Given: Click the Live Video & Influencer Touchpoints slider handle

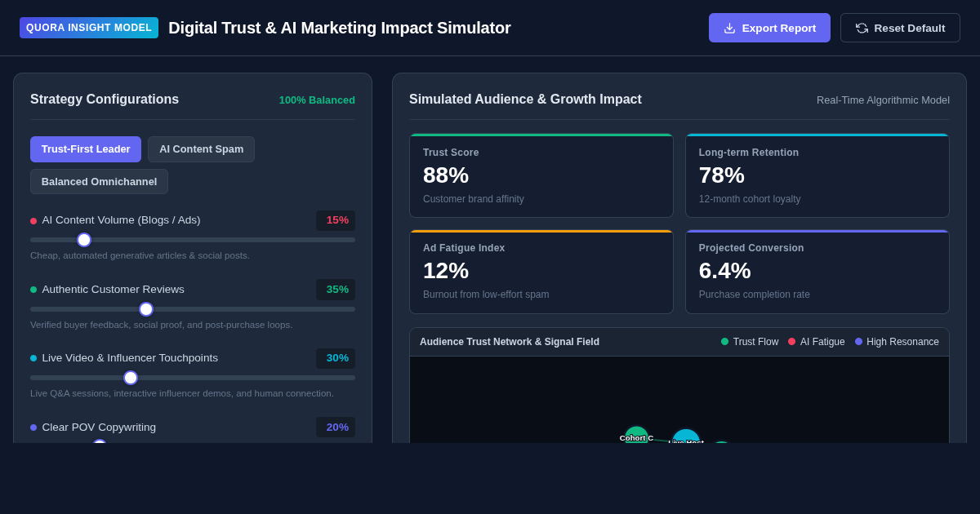Looking at the screenshot, I should click(131, 378).
